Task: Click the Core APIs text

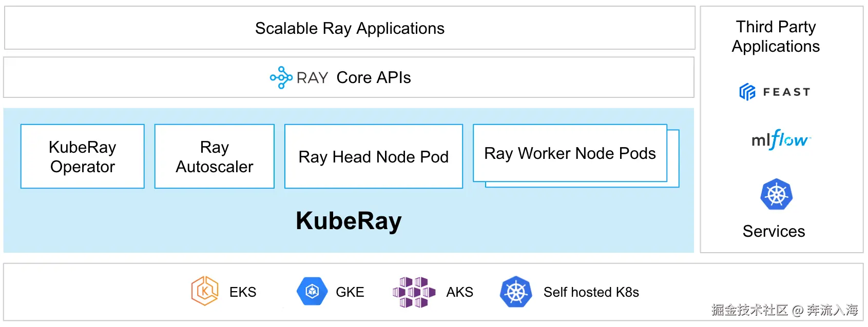Action: (374, 77)
